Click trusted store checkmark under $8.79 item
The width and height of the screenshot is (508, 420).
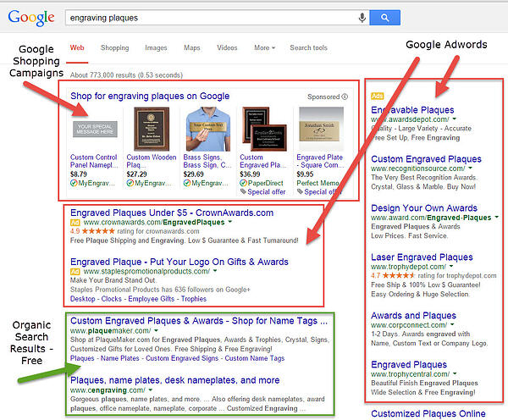[74, 183]
